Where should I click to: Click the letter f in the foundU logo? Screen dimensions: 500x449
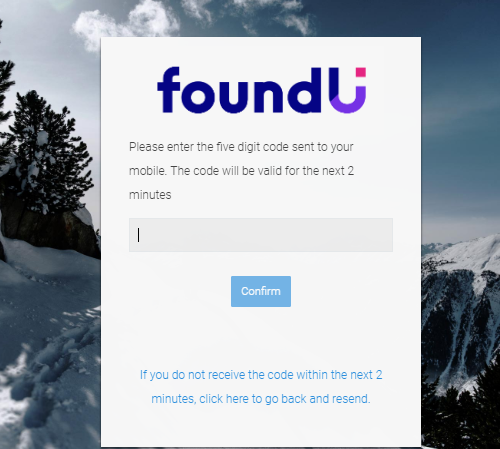pos(169,90)
